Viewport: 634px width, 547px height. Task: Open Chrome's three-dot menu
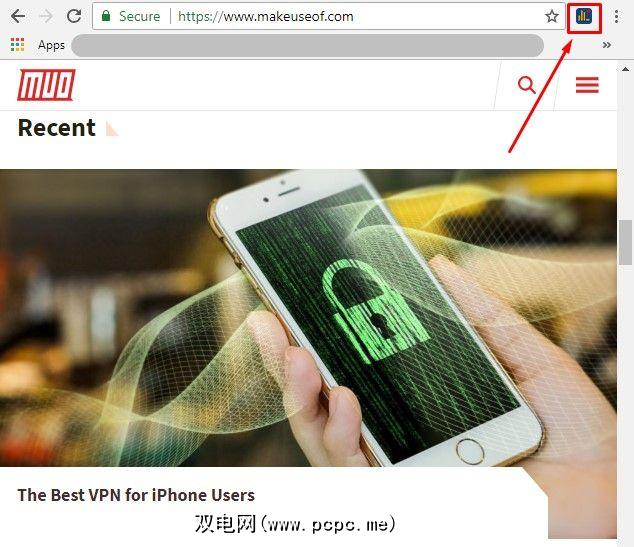[x=616, y=16]
